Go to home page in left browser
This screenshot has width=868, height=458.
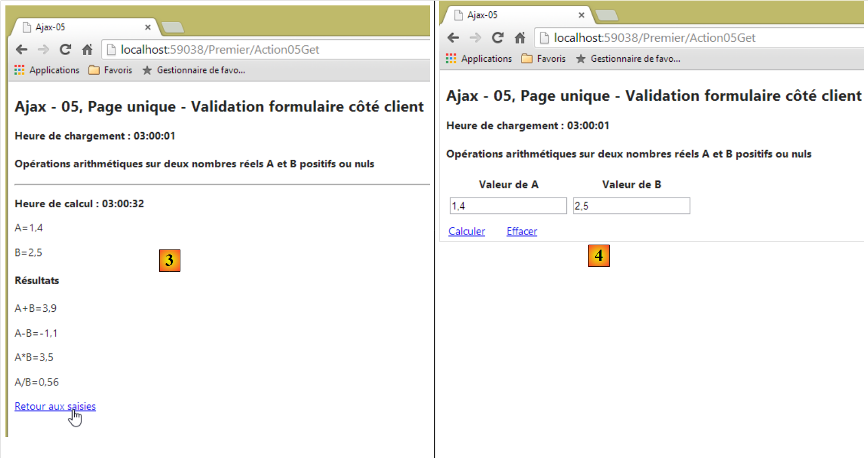(x=87, y=50)
